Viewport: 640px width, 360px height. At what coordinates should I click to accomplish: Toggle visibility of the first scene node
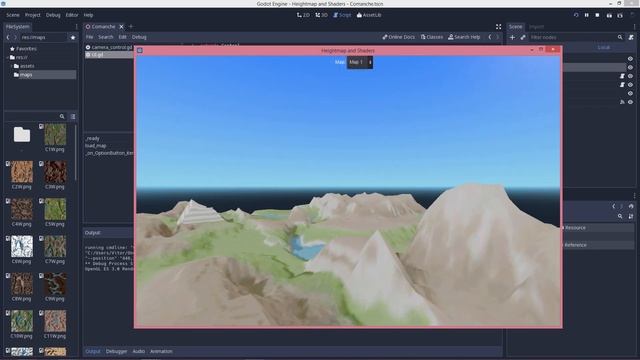point(630,59)
